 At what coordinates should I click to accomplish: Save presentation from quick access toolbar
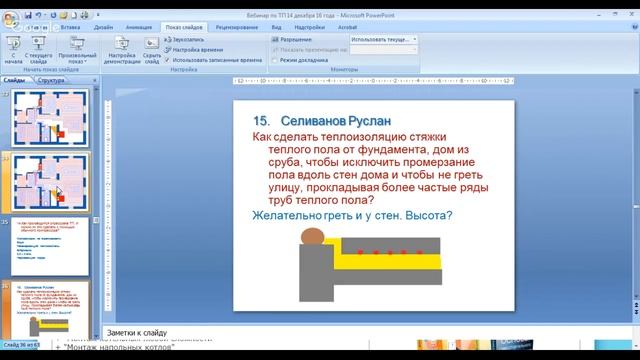[x=28, y=16]
